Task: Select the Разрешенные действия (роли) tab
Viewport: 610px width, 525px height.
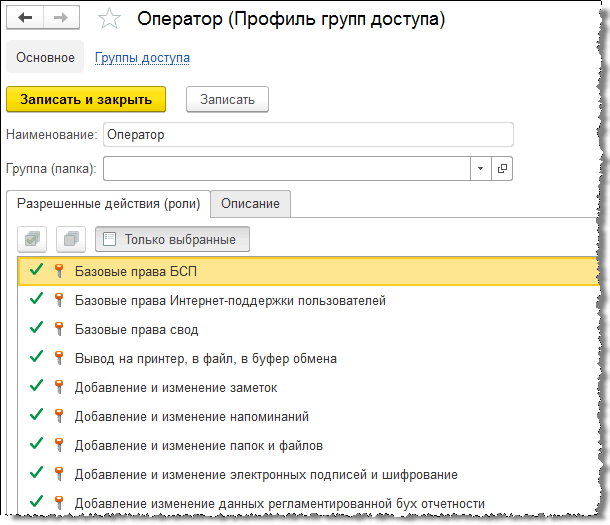Action: coord(108,204)
